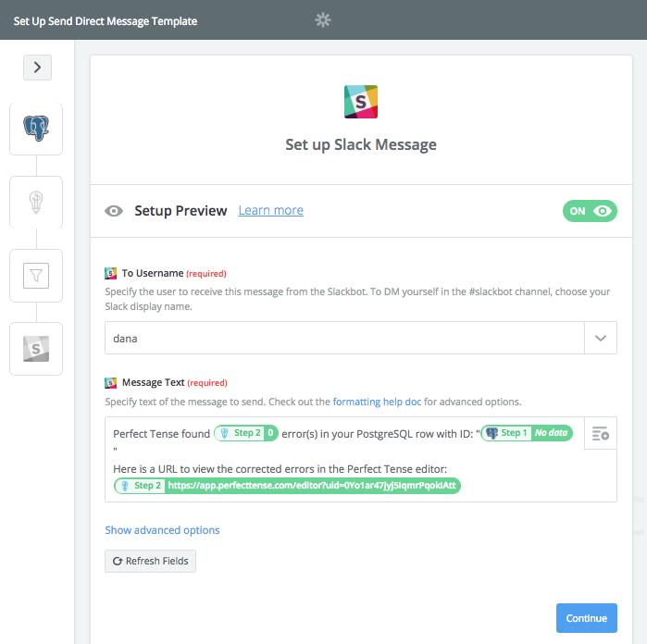Screen dimensions: 647x644
Task: Click the Refresh Fields button
Action: point(150,561)
